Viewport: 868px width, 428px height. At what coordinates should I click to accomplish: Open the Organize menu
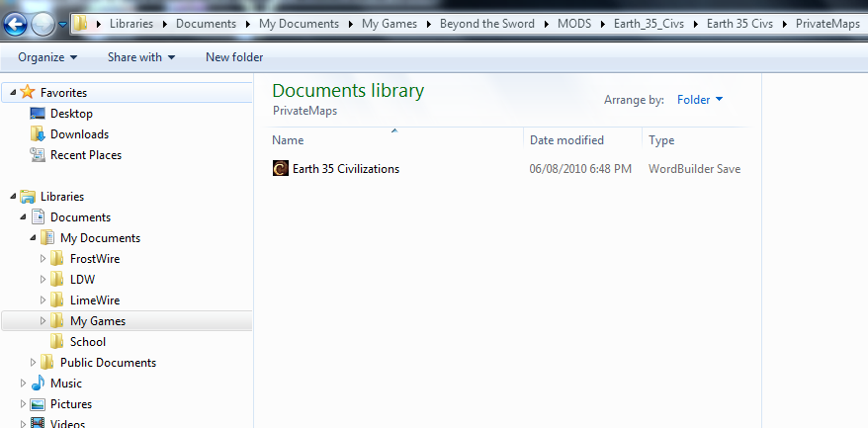47,57
